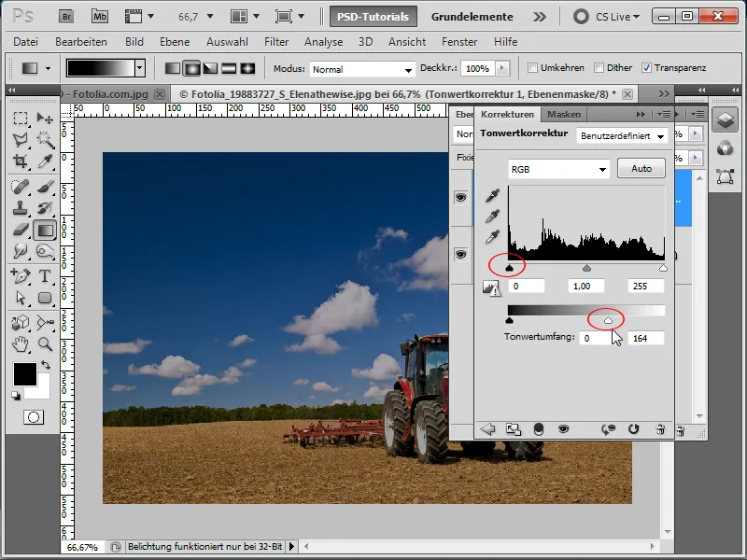Switch to the Masken tab
747x560 pixels.
[x=564, y=114]
